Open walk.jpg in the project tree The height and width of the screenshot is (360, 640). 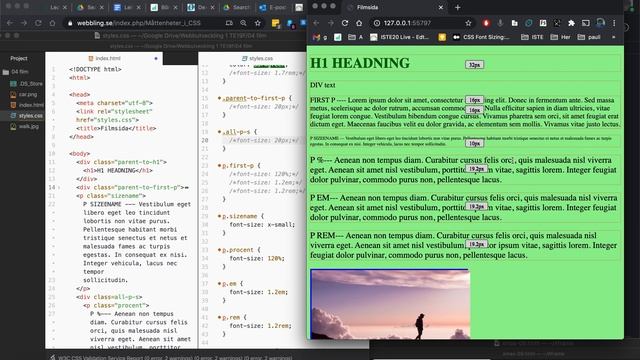(24, 126)
